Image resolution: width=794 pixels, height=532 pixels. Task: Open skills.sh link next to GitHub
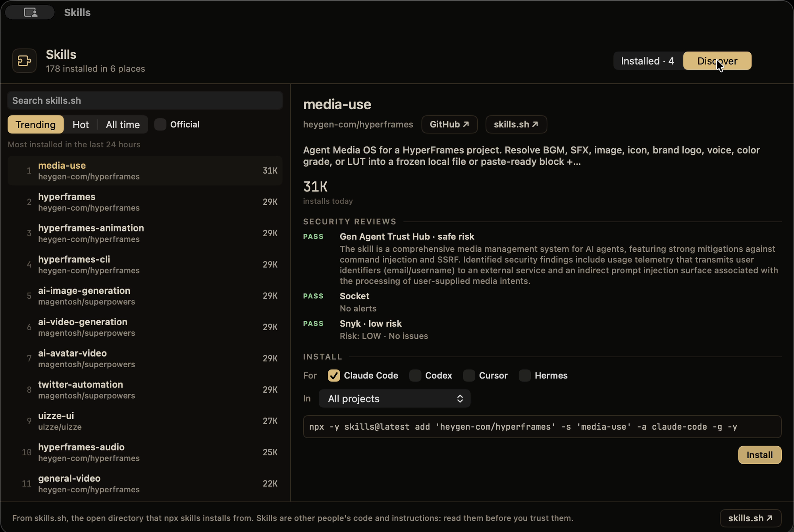click(x=516, y=124)
